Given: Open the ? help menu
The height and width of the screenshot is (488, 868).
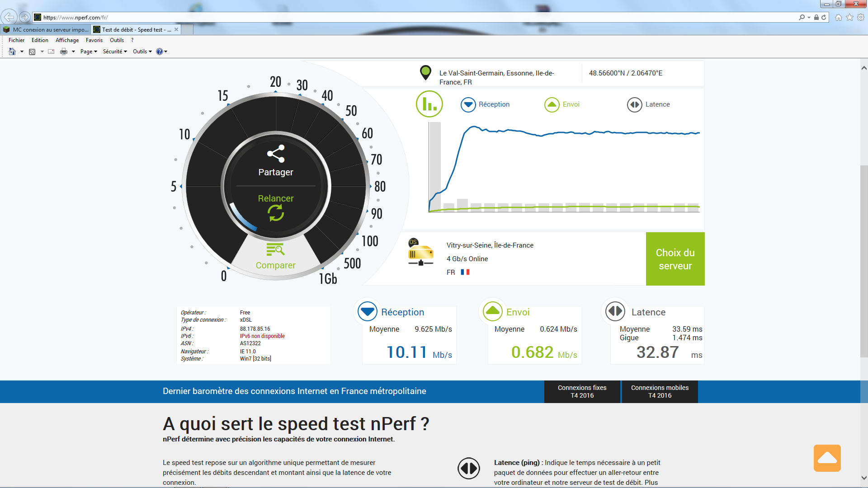Looking at the screenshot, I should pyautogui.click(x=132, y=40).
